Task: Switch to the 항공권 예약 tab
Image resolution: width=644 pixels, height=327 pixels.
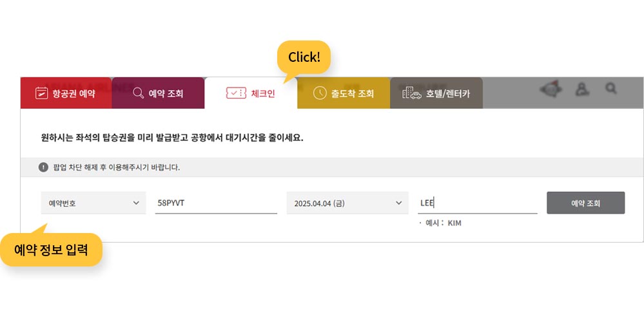Action: point(66,93)
